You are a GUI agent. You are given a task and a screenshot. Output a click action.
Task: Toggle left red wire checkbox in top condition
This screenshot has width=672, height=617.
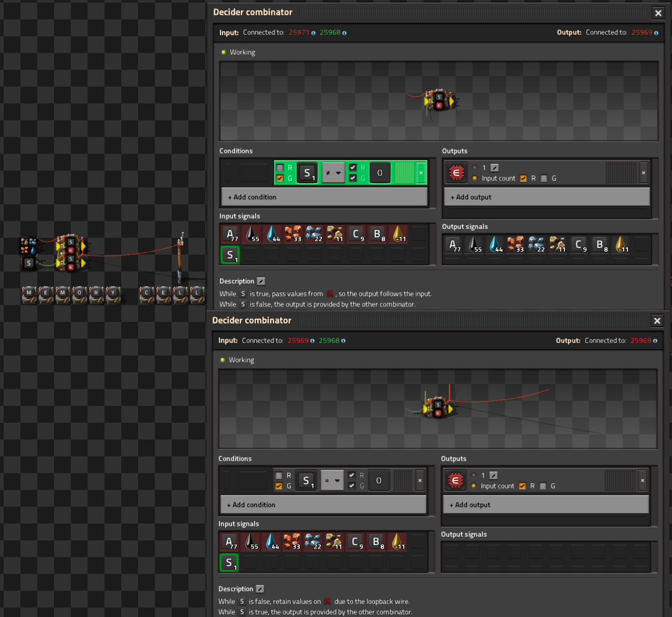point(280,168)
